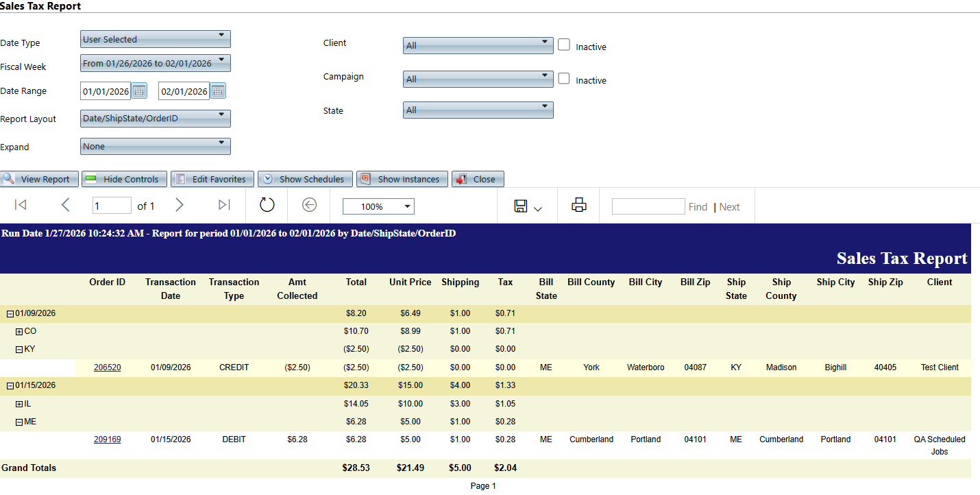Jump to last page of report
This screenshot has width=980, height=495.
(x=224, y=205)
